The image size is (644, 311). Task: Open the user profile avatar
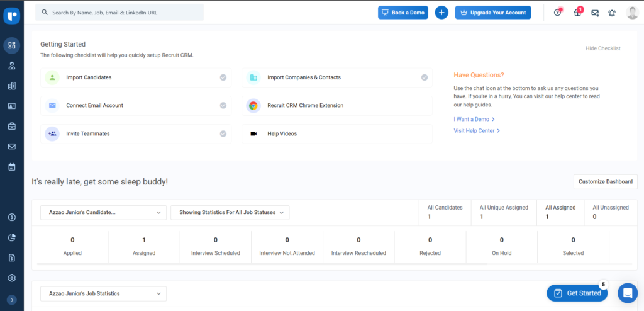[632, 13]
